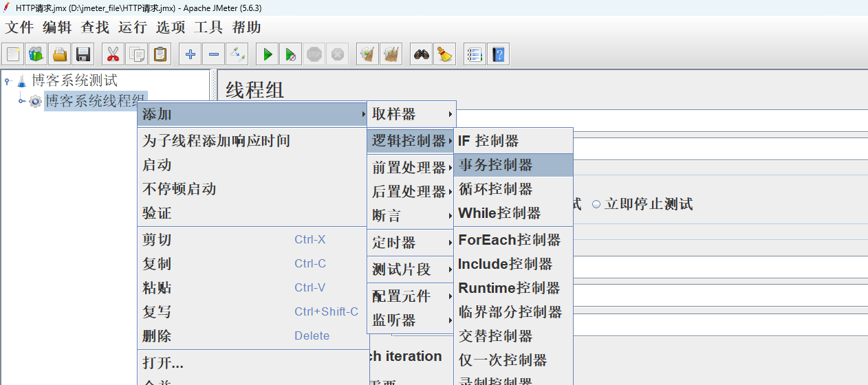Open the 断言 submenu
The width and height of the screenshot is (868, 385).
click(x=411, y=216)
